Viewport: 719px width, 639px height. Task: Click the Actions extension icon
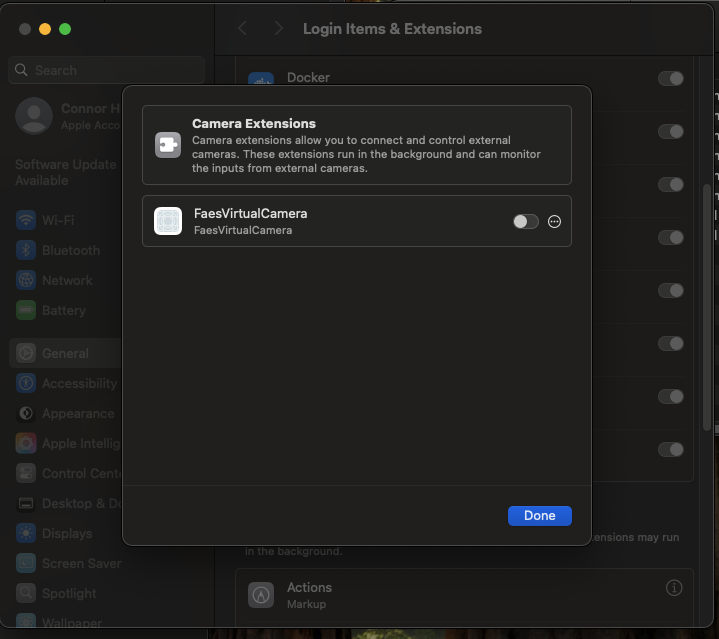click(261, 595)
